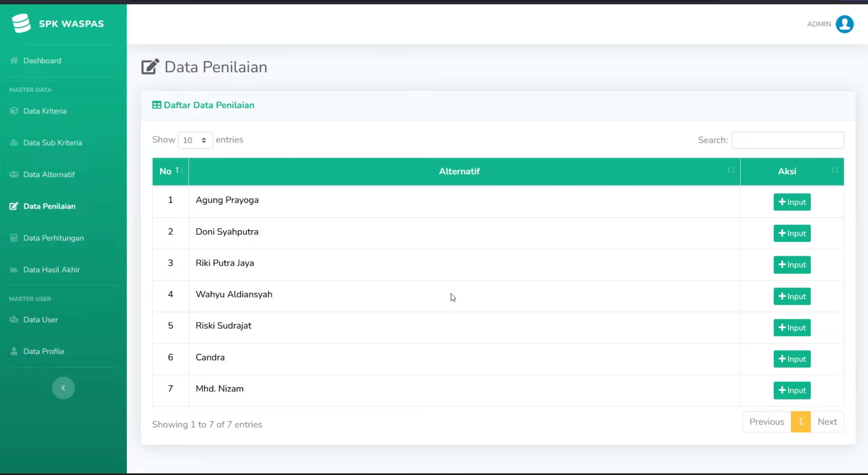Open Data Kriteria menu item
868x475 pixels.
[45, 111]
